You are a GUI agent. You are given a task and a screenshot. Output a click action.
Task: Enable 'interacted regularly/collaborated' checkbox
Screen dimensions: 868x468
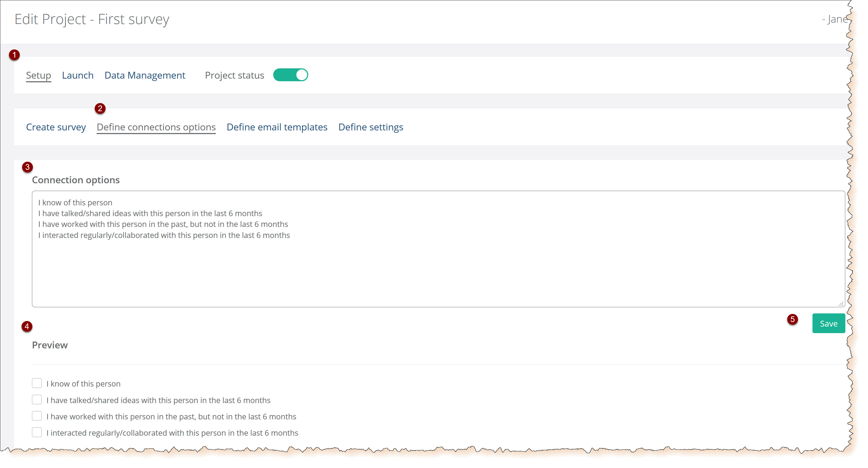tap(37, 432)
